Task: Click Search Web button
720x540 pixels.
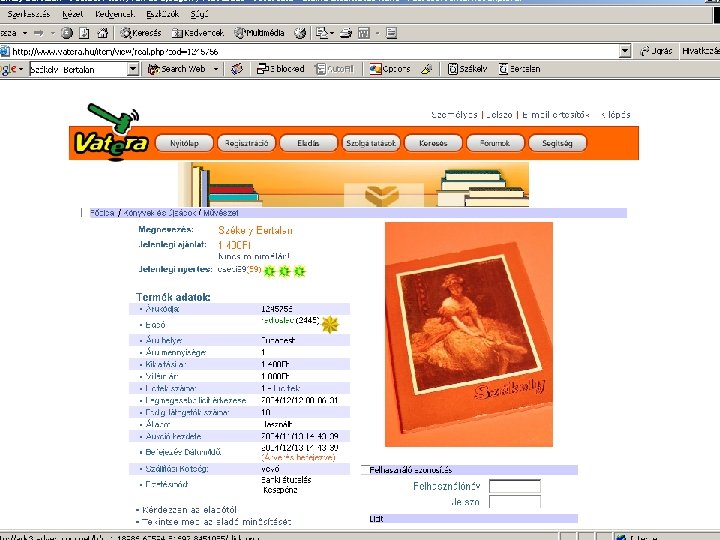Action: tap(177, 69)
